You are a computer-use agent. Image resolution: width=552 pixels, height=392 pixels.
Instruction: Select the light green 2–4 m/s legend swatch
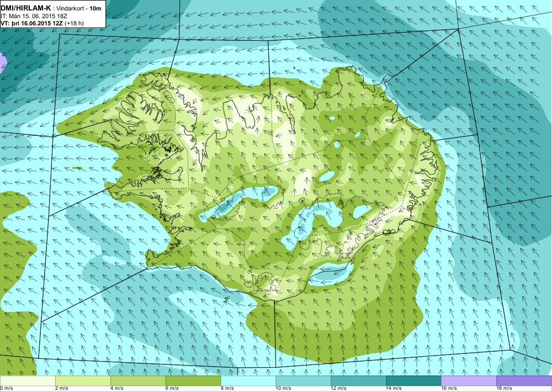point(83,380)
